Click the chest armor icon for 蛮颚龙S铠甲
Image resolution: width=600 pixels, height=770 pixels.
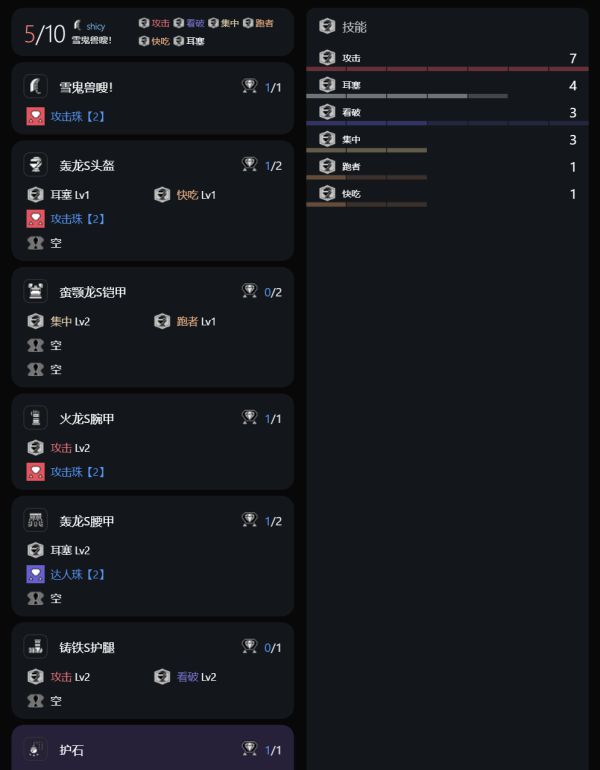36,292
